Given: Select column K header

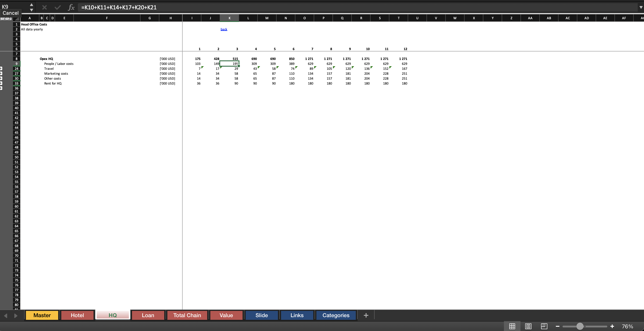Looking at the screenshot, I should coord(230,18).
